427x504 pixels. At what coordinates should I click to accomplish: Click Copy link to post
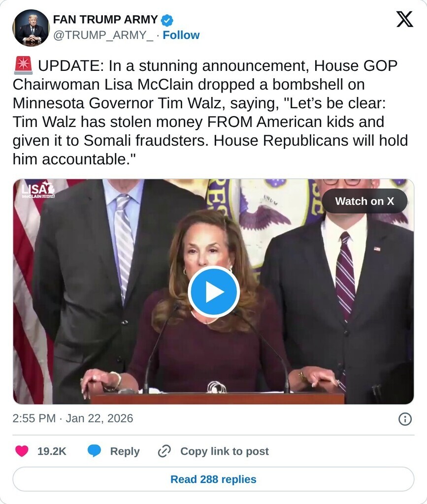(x=225, y=451)
